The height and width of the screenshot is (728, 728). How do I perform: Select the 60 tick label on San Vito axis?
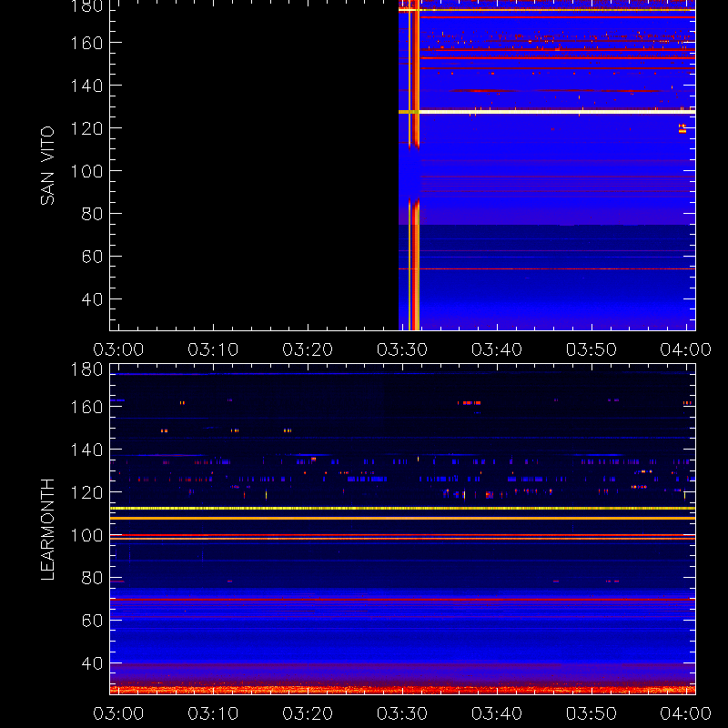click(93, 257)
